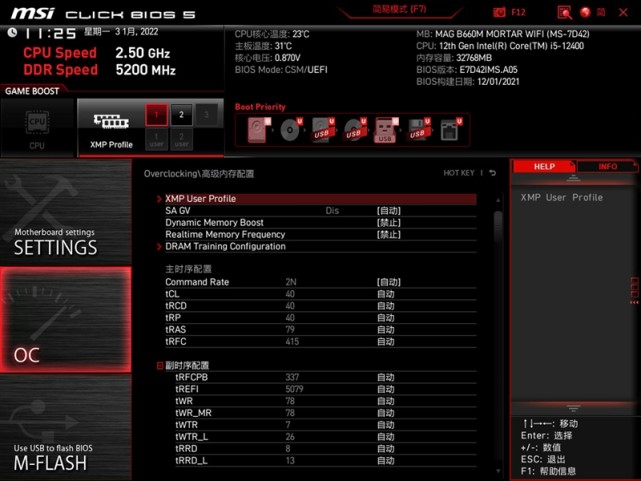Click the help panel's top scroll handle
This screenshot has width=641, height=481.
(573, 178)
